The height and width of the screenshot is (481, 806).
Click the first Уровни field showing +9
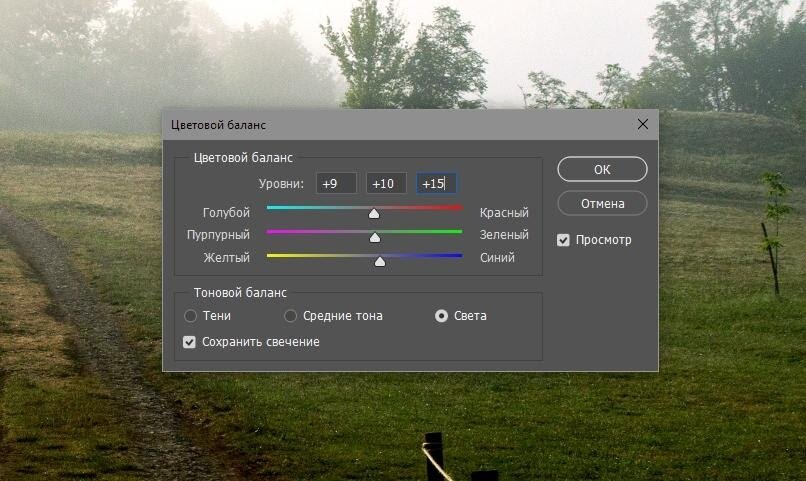click(336, 183)
